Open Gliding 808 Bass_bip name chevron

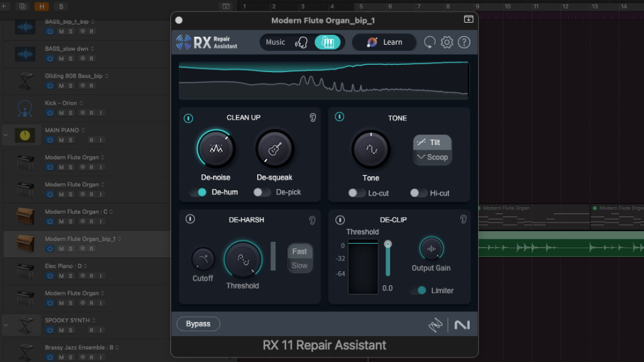(x=107, y=76)
